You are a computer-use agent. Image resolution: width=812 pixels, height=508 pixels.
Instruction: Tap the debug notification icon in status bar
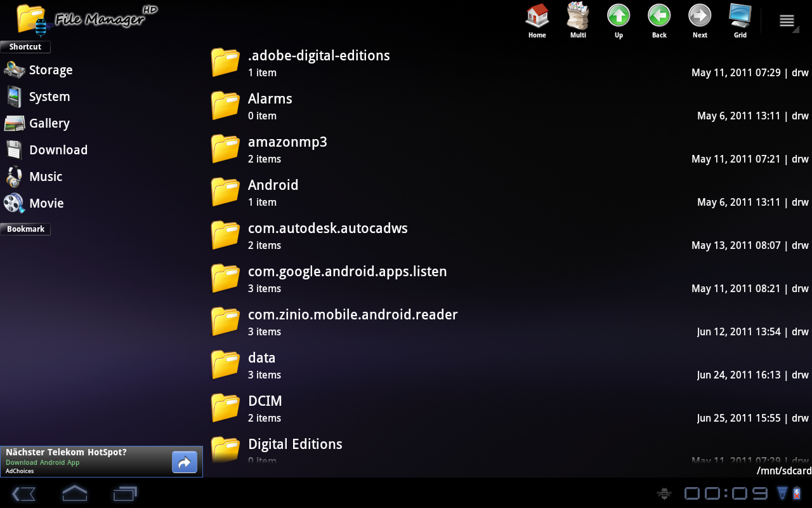click(x=664, y=493)
